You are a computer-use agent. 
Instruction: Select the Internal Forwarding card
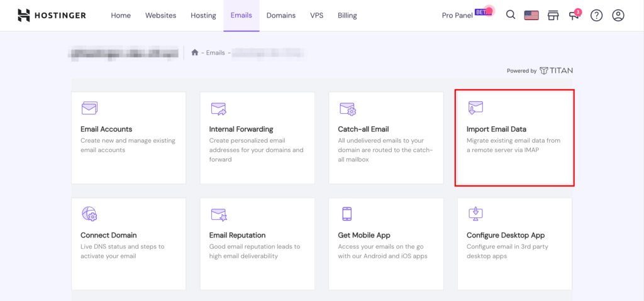(257, 138)
